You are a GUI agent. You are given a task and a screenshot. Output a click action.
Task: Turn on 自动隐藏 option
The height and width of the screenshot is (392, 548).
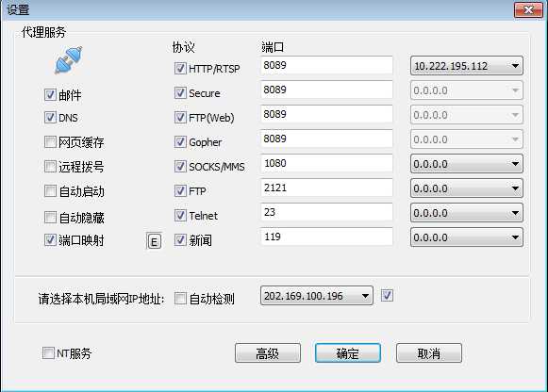pos(50,217)
